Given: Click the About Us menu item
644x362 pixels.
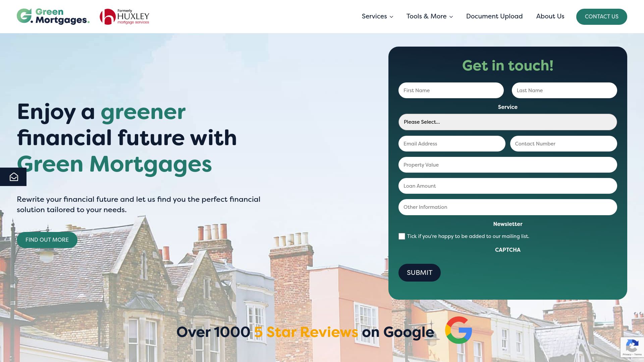Looking at the screenshot, I should [x=550, y=16].
